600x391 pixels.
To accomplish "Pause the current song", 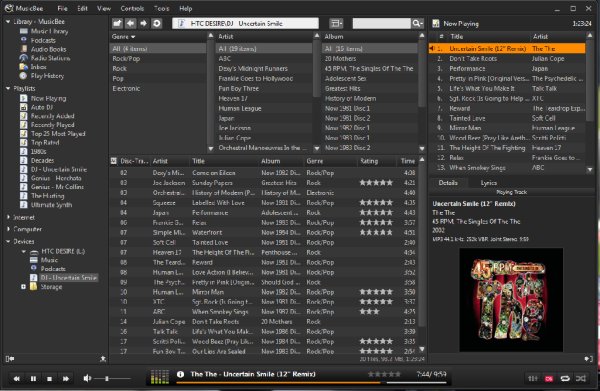I will pos(33,378).
